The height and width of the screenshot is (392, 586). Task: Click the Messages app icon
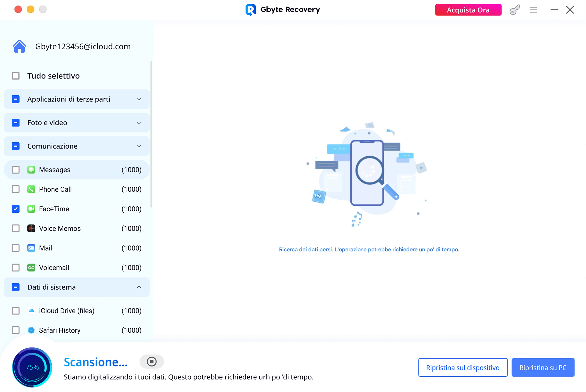point(31,170)
